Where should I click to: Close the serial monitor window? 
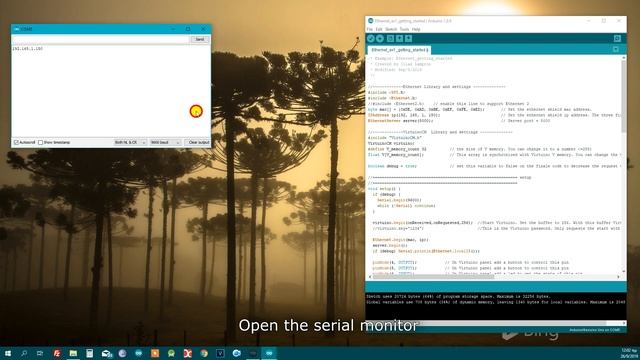click(203, 29)
